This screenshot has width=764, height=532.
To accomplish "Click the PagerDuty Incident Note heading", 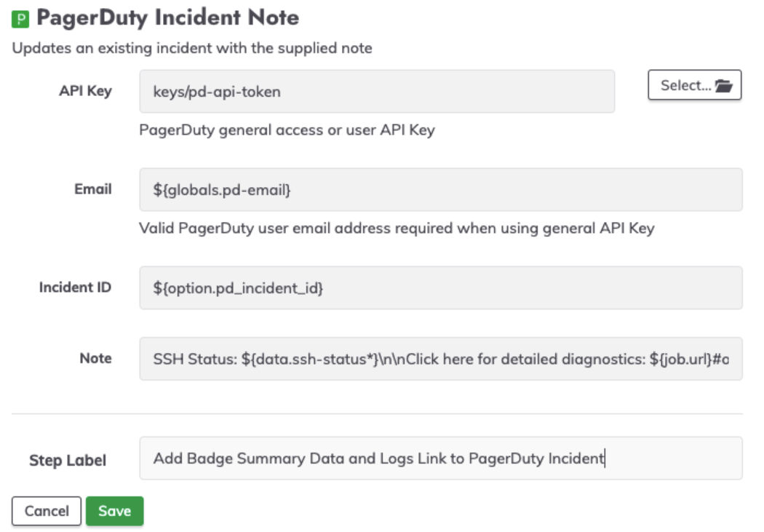I will [x=167, y=18].
